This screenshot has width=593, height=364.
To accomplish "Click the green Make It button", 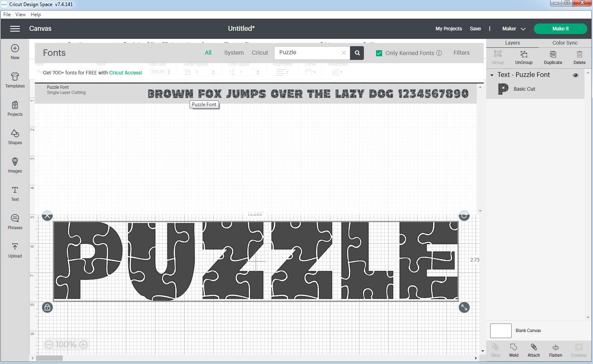I will pos(561,28).
